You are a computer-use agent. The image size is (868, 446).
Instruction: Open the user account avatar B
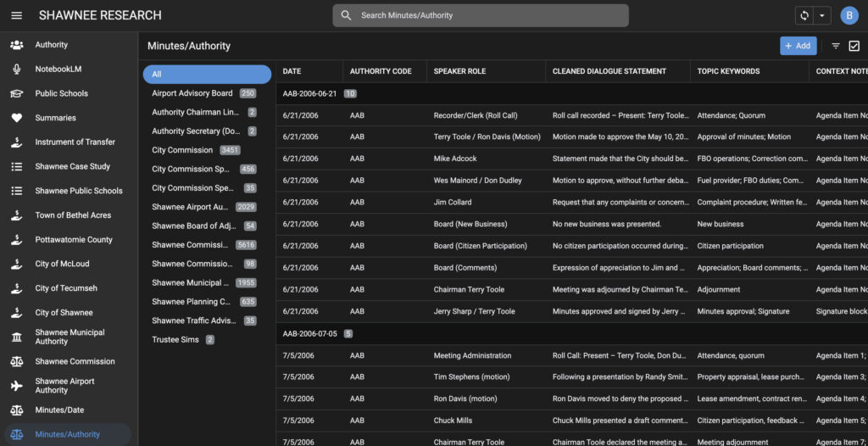pyautogui.click(x=849, y=15)
